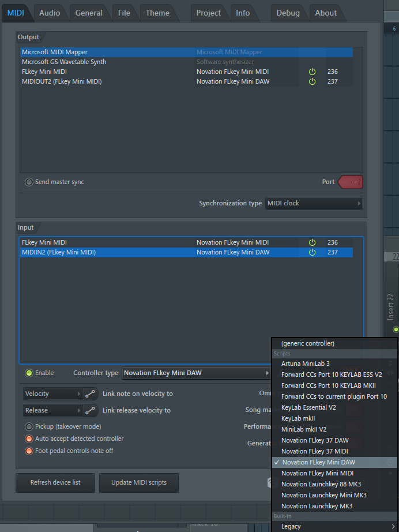Choose Novation FLkey Mini MIDI in menu

[334, 473]
